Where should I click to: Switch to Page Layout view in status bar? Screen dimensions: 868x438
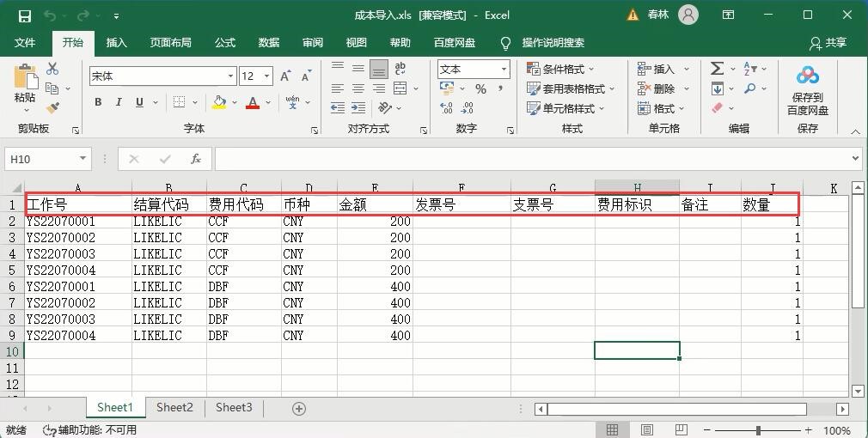647,429
